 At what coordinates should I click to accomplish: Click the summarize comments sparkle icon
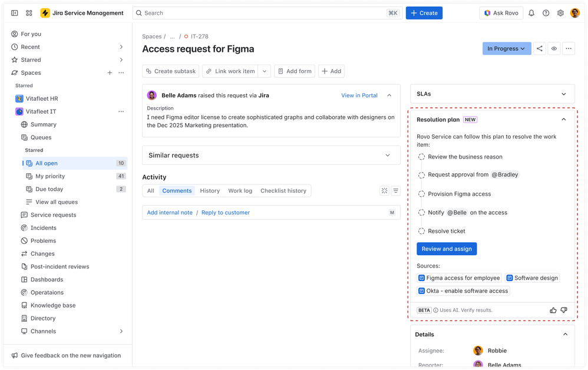point(384,191)
